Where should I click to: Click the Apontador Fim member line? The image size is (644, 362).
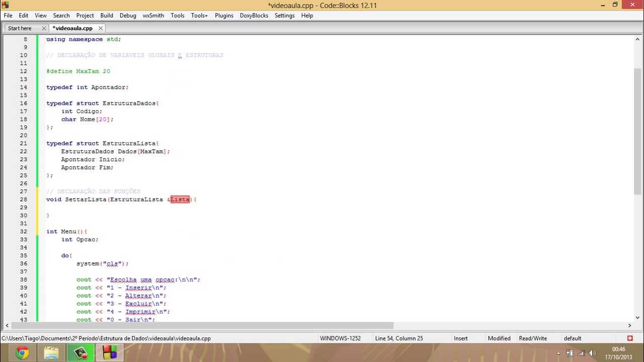pos(88,167)
